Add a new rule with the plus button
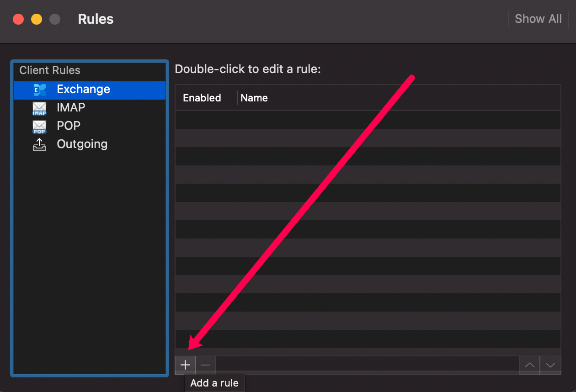This screenshot has width=576, height=392. (185, 365)
